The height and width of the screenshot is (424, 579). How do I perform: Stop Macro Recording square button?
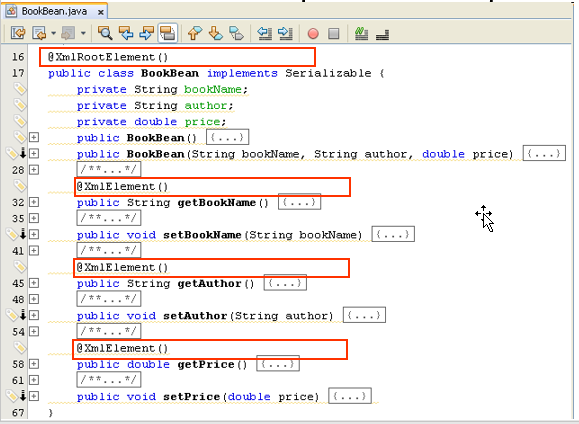334,34
